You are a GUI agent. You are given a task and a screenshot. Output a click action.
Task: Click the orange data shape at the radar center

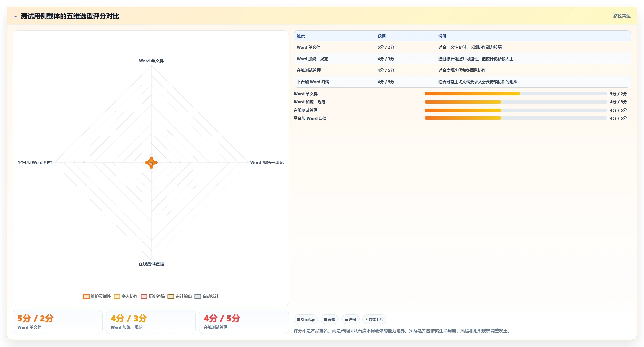click(x=151, y=163)
